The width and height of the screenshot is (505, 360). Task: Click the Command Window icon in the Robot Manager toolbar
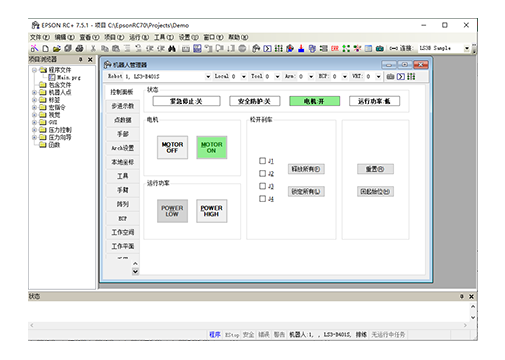[x=401, y=77]
